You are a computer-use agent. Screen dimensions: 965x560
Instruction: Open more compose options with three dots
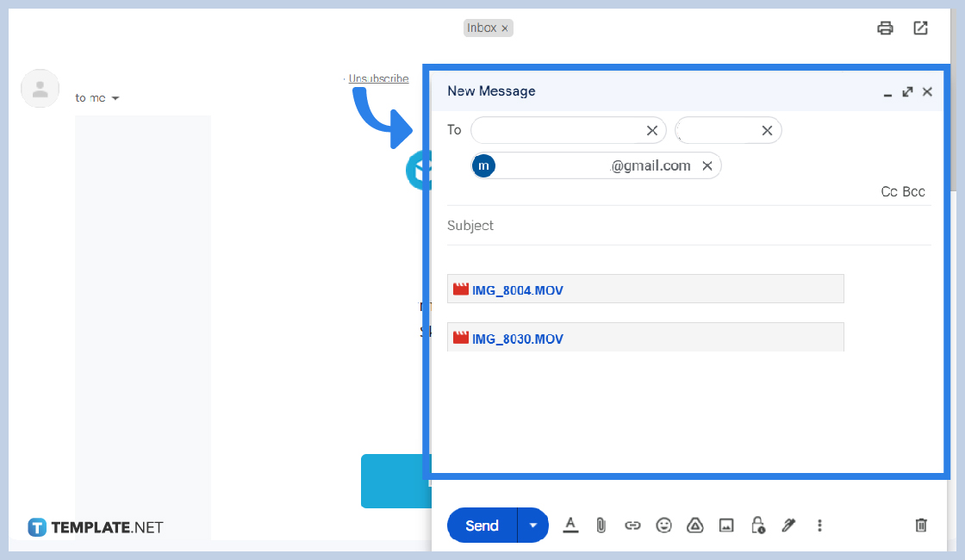[819, 525]
